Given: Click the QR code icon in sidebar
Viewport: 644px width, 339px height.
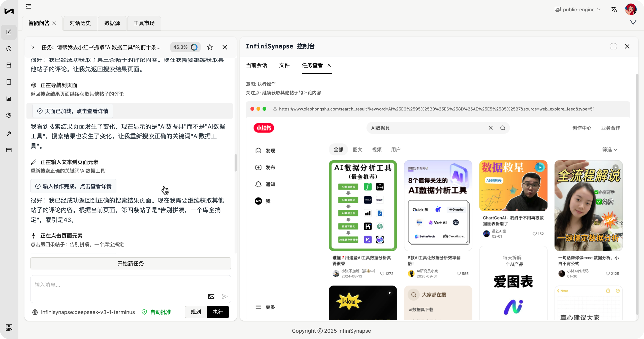Looking at the screenshot, I should (9, 327).
